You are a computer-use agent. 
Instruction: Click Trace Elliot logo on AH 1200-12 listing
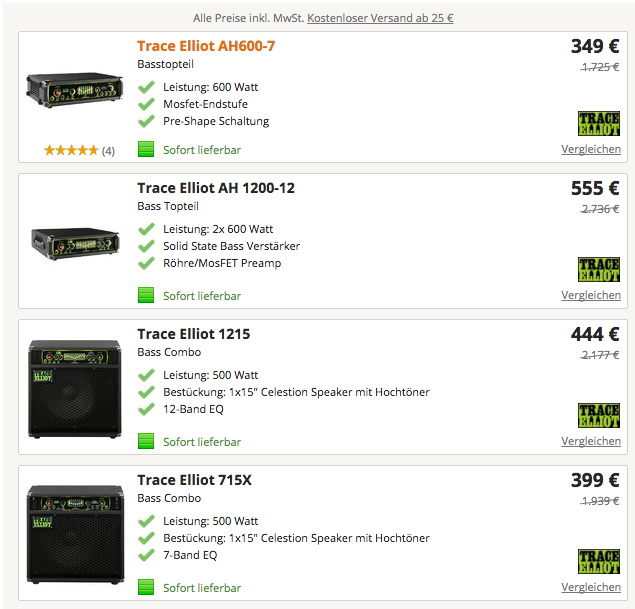pyautogui.click(x=599, y=270)
